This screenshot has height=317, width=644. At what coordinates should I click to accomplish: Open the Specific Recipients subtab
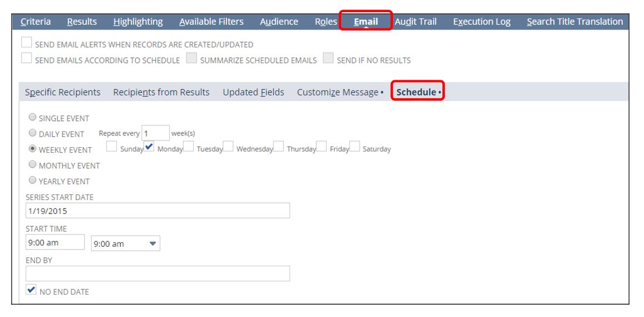pyautogui.click(x=63, y=92)
